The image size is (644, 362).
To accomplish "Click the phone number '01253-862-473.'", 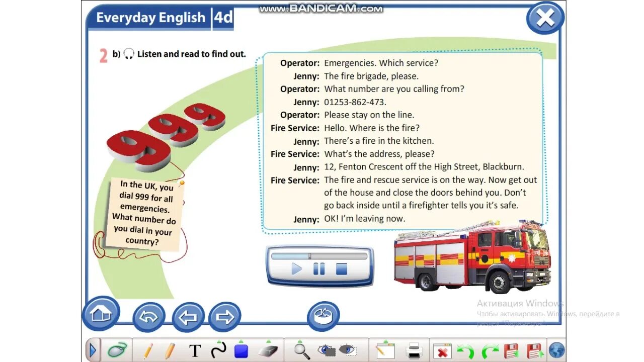I will pyautogui.click(x=355, y=102).
